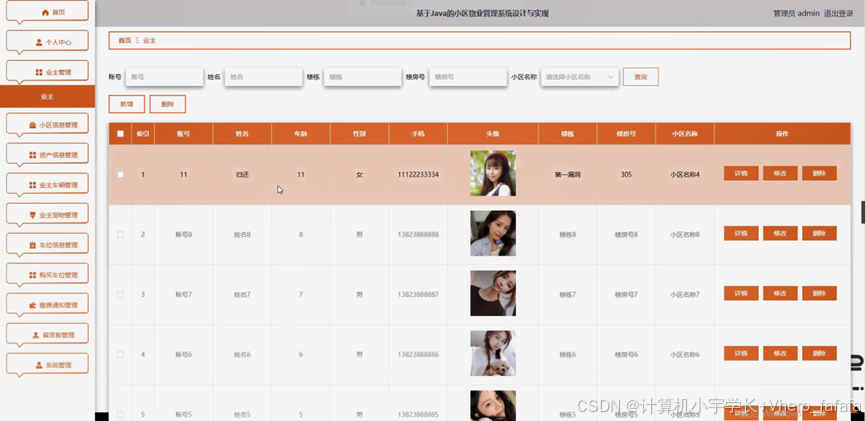Screen dimensions: 865x421
Task: Open 系统管理 in the sidebar
Action: click(47, 365)
